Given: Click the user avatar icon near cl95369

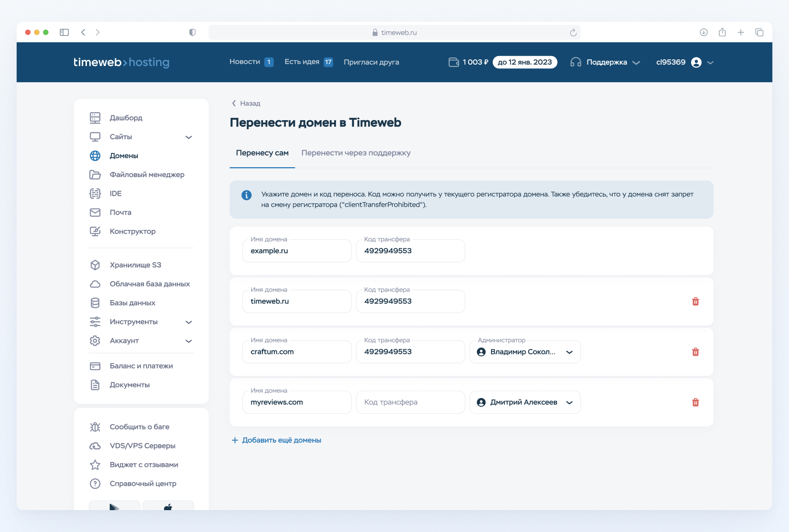Looking at the screenshot, I should point(696,63).
